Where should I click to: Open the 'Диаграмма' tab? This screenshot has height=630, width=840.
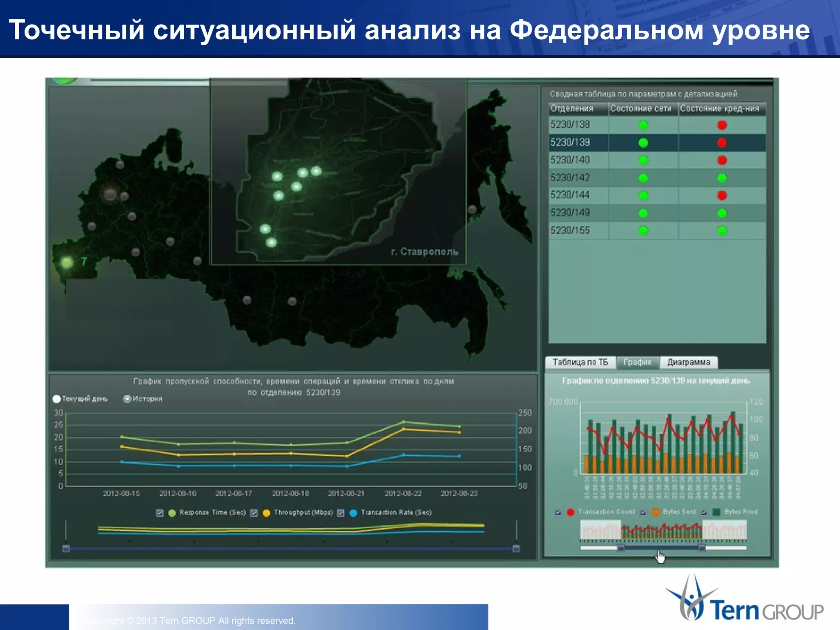click(x=688, y=362)
